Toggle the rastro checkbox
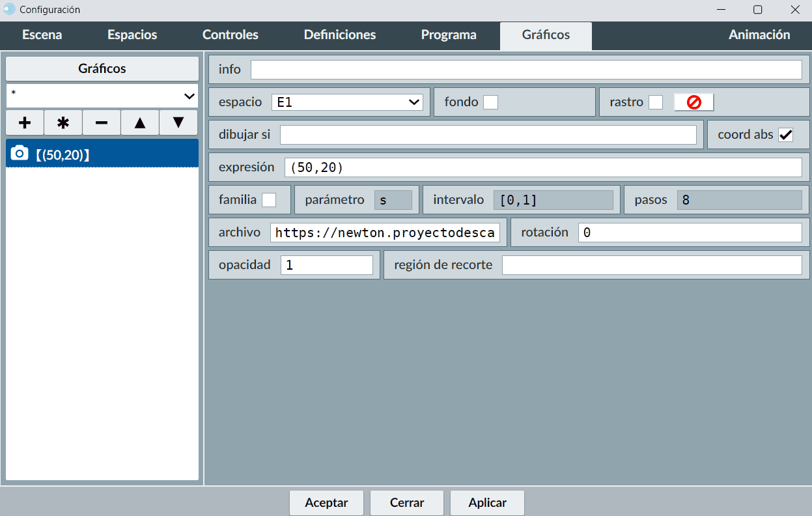 pos(656,102)
